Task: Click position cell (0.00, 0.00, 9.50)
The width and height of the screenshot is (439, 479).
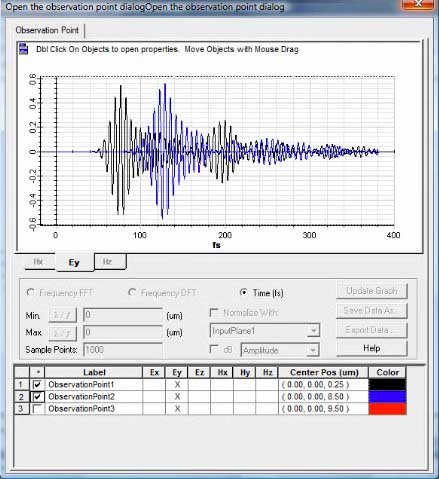Action: pos(323,409)
